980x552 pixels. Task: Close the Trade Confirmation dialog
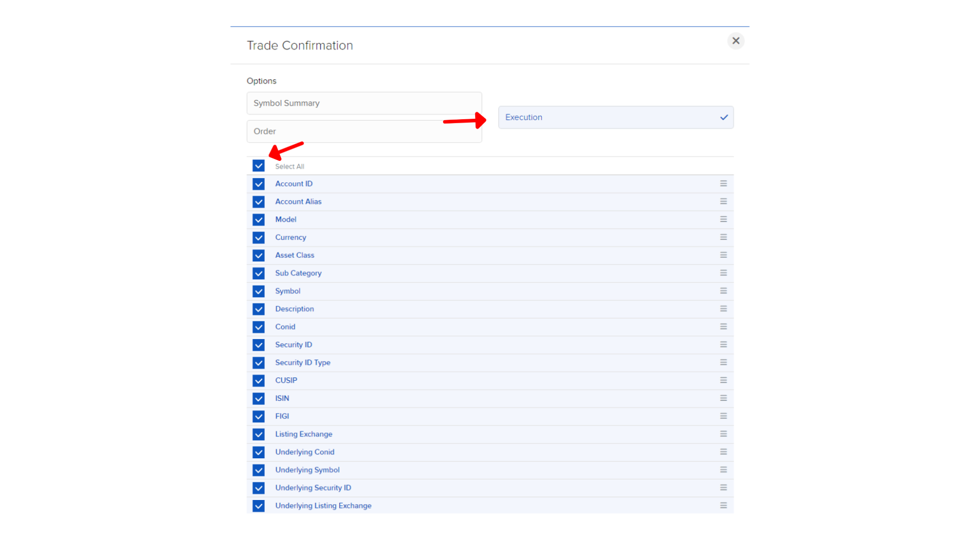pos(735,41)
